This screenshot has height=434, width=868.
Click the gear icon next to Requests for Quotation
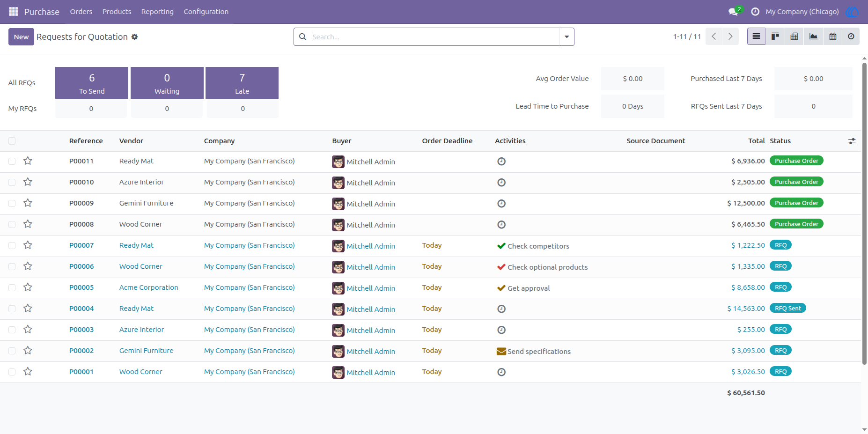coord(134,37)
